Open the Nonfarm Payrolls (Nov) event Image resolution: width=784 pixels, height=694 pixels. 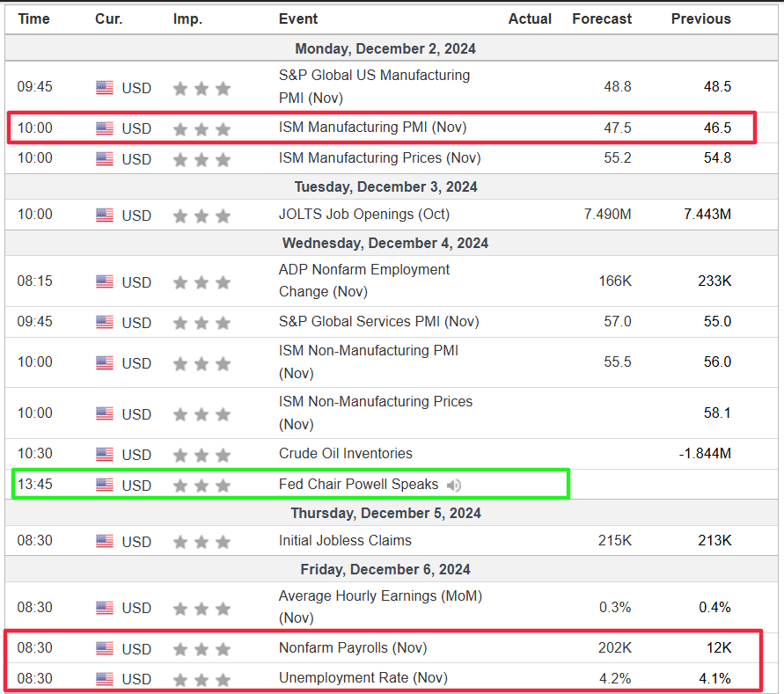(x=353, y=648)
